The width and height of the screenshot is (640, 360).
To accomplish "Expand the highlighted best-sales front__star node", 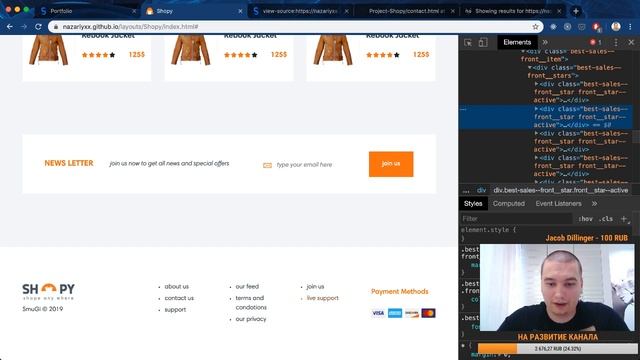I will click(x=536, y=109).
